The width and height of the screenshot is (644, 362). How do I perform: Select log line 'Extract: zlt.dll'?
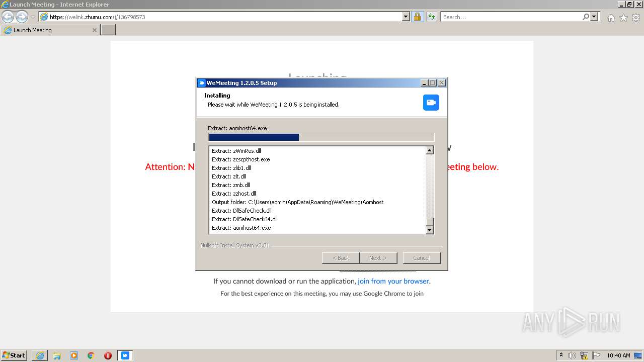(x=229, y=176)
